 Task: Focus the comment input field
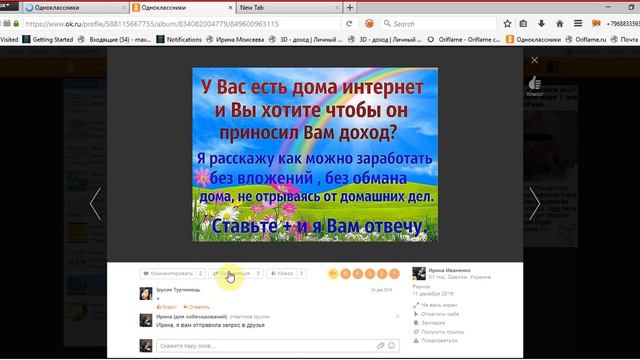point(278,346)
